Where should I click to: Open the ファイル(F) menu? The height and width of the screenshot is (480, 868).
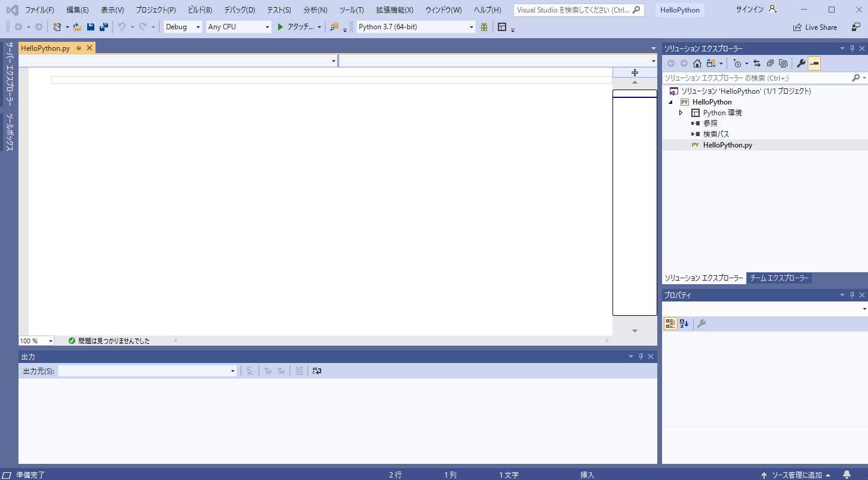pos(39,10)
